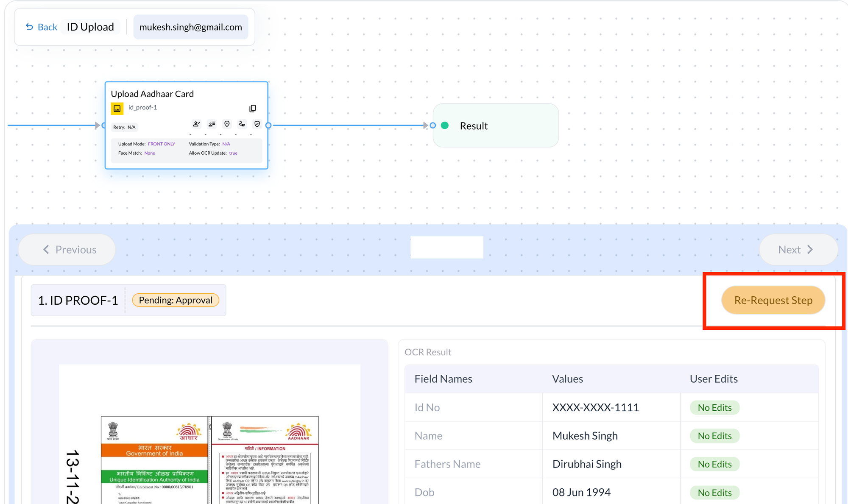Click the No Edits badge for Fathers Name
The height and width of the screenshot is (504, 848).
tap(714, 464)
